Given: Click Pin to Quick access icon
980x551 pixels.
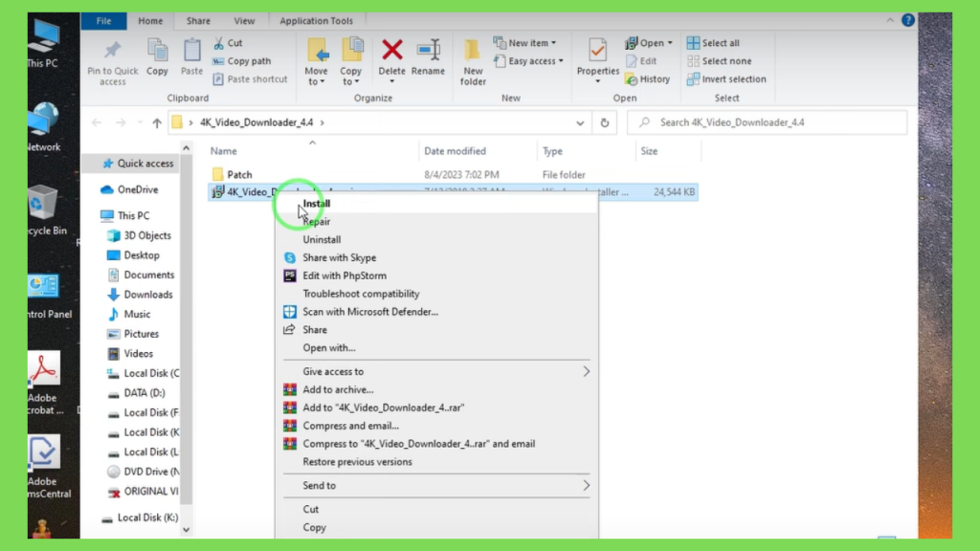Looking at the screenshot, I should click(113, 51).
